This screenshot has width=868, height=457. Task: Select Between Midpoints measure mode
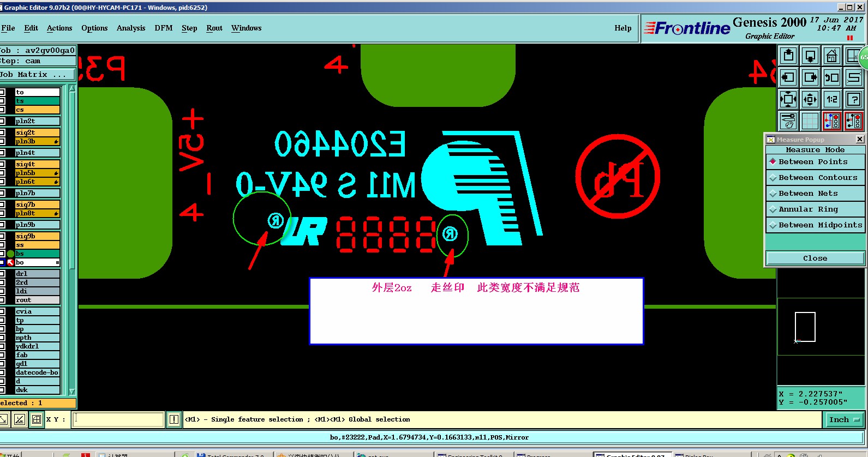[815, 225]
